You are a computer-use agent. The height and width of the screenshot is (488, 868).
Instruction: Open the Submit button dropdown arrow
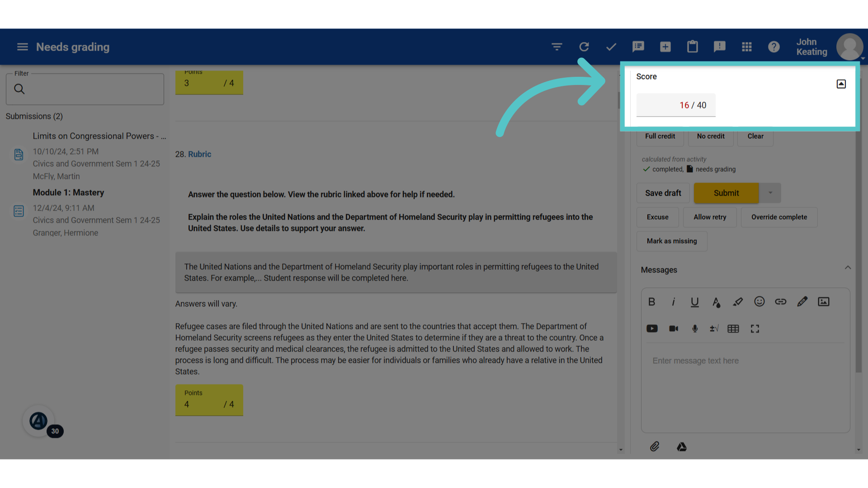coord(770,193)
